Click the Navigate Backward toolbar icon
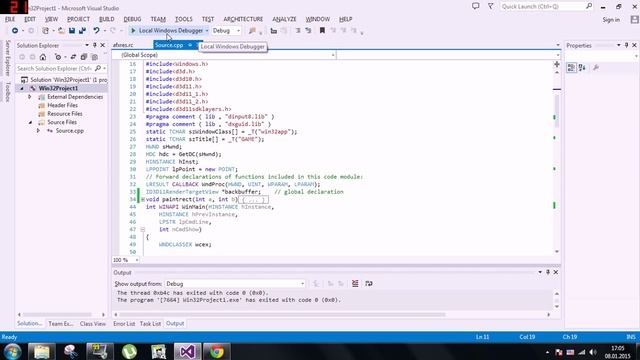This screenshot has width=640, height=360. [15, 31]
